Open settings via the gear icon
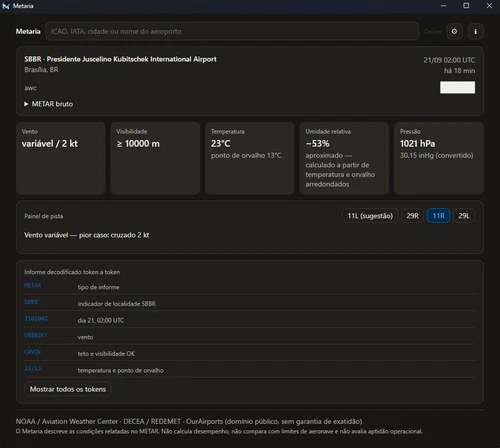 coord(454,31)
